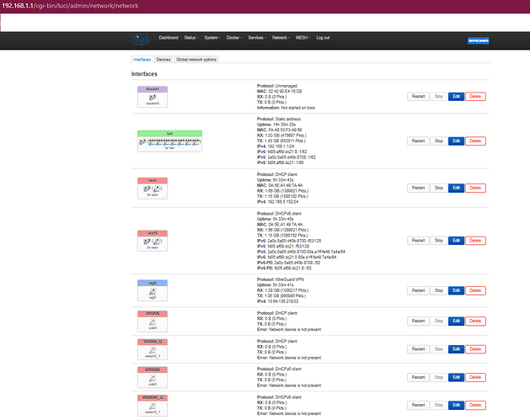530x420 pixels.
Task: Edit the WWAN6 interface
Action: (x=457, y=377)
